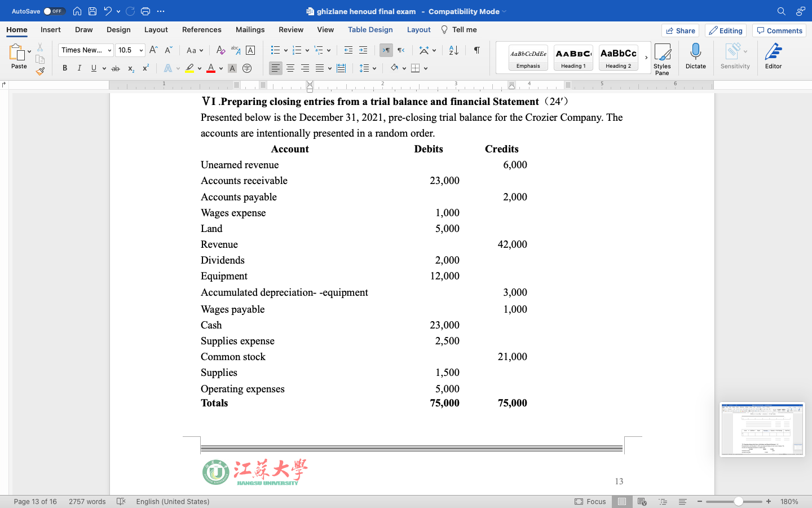Toggle paragraph marks display

pos(476,50)
